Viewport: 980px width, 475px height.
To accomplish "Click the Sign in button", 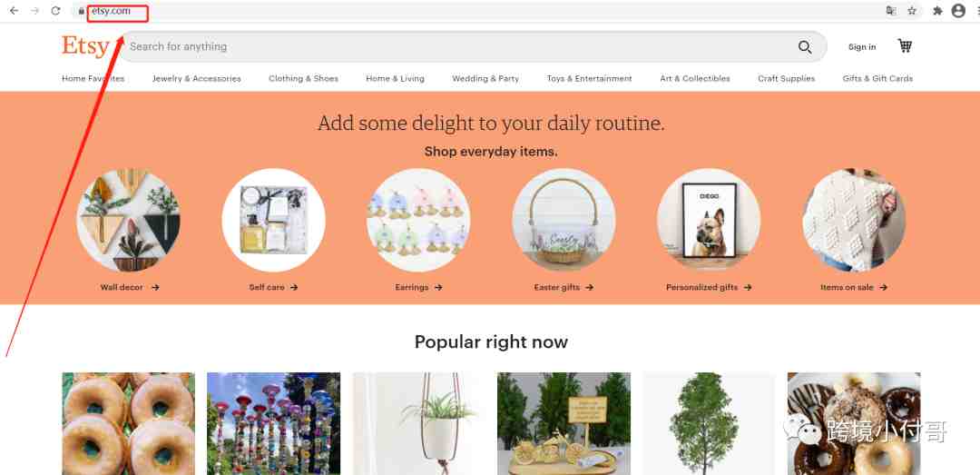I will [x=862, y=47].
